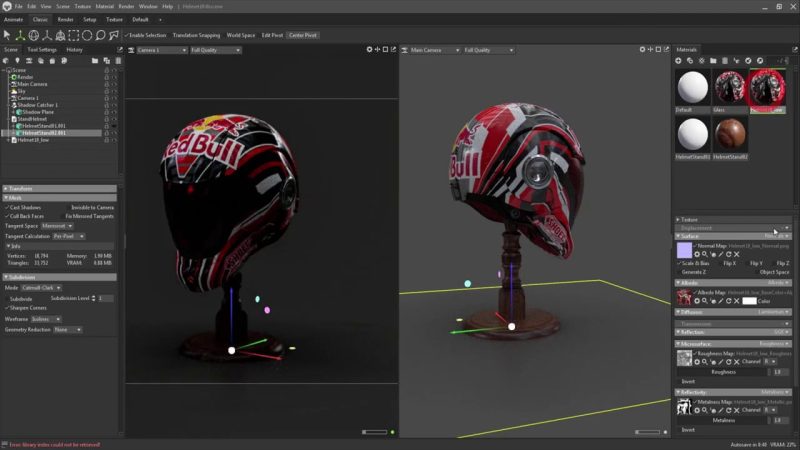Click the white Albedo color swatch
Viewport: 800px width, 450px height.
749,300
